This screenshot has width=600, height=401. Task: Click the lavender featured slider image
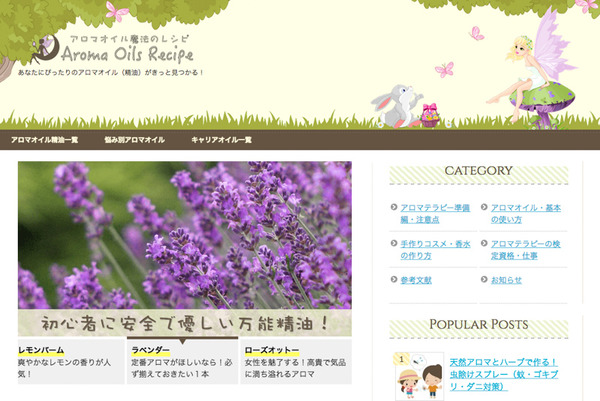pyautogui.click(x=184, y=235)
